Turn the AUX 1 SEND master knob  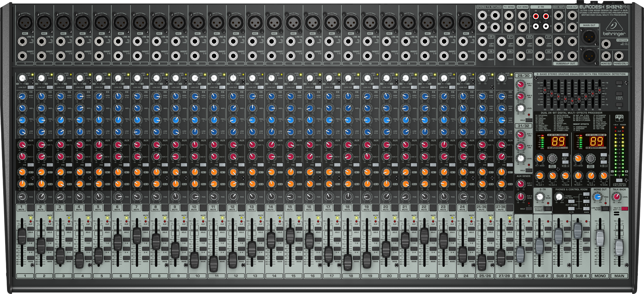point(521,183)
